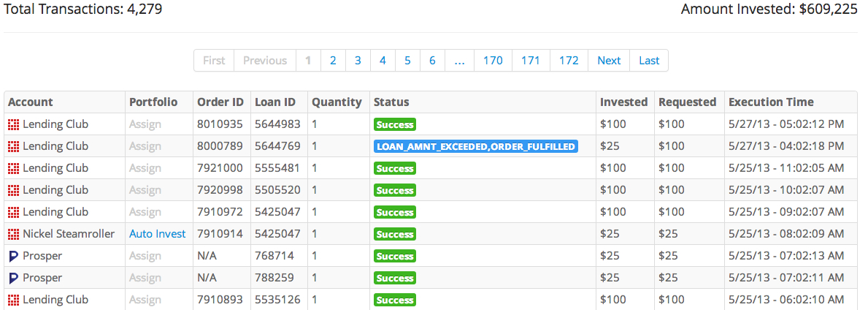Assign portfolio for loan 788259
The image size is (868, 310).
145,278
